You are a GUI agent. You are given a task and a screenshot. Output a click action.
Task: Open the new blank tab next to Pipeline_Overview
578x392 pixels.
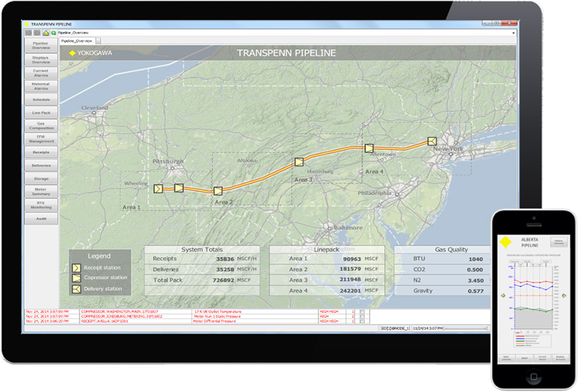tap(99, 41)
